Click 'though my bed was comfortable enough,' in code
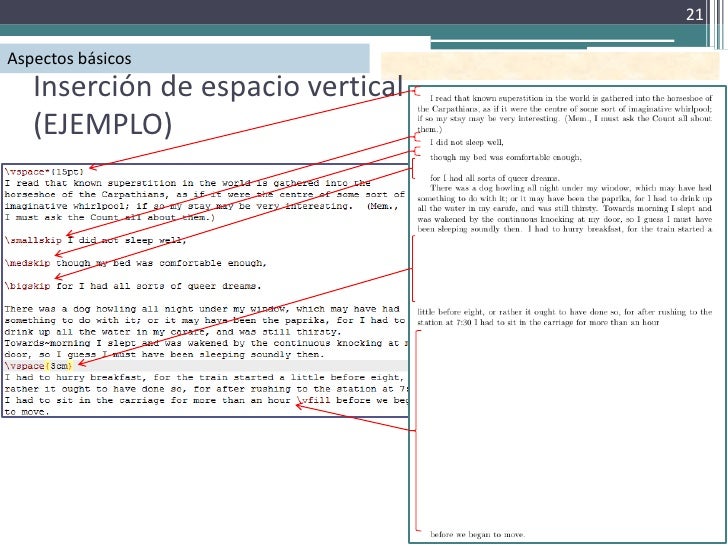This screenshot has height=546, width=728. pyautogui.click(x=162, y=263)
